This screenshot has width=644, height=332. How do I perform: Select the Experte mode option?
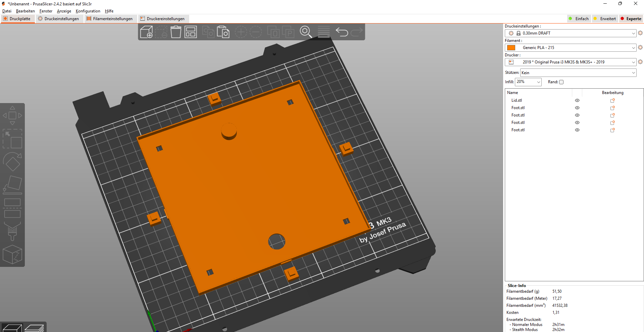click(x=631, y=19)
